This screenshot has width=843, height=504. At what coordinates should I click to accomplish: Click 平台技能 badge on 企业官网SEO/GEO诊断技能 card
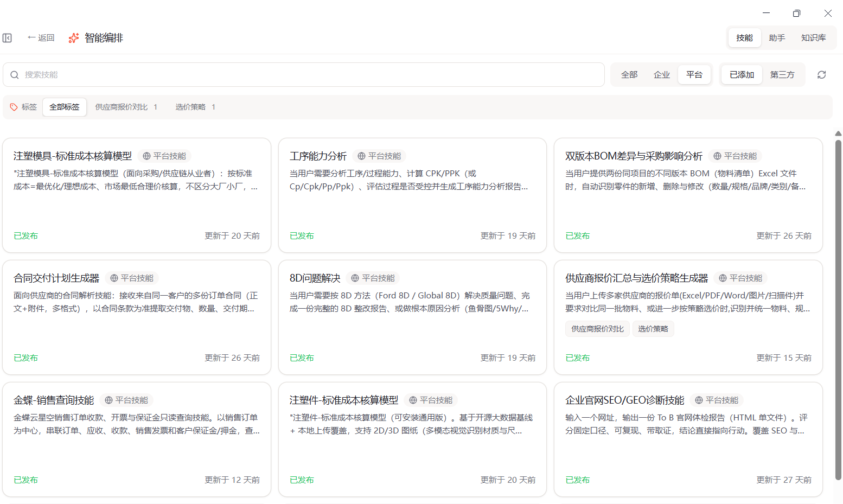[x=717, y=400]
